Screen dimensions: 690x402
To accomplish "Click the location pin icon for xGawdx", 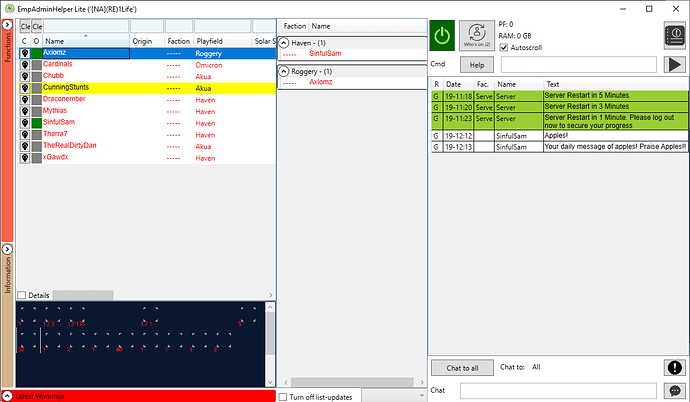I will pos(25,158).
